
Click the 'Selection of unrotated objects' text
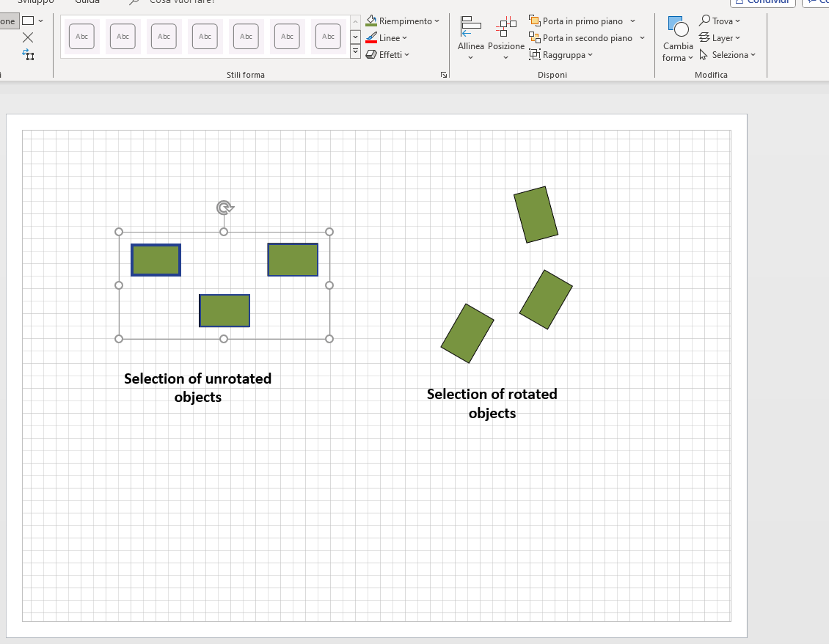click(x=198, y=388)
